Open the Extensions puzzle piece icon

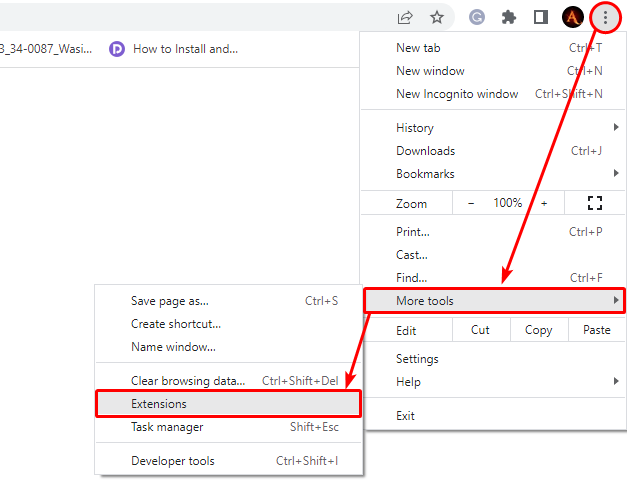point(509,17)
